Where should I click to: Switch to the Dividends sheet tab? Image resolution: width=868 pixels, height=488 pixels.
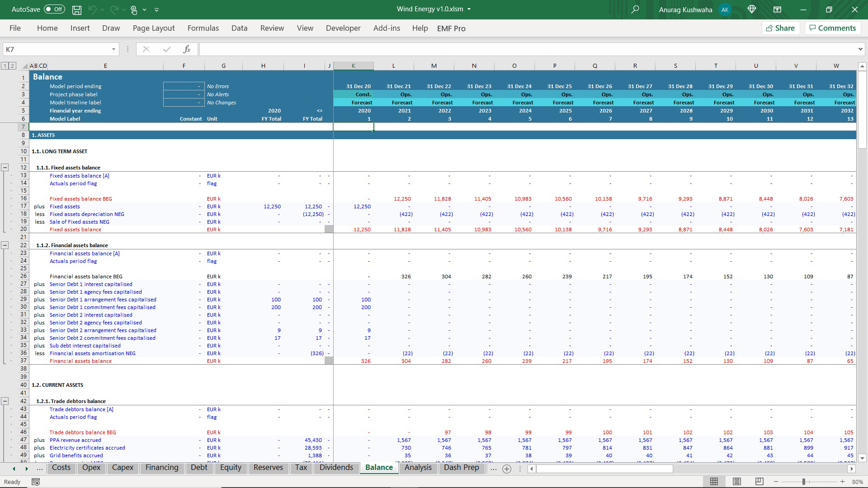click(336, 468)
